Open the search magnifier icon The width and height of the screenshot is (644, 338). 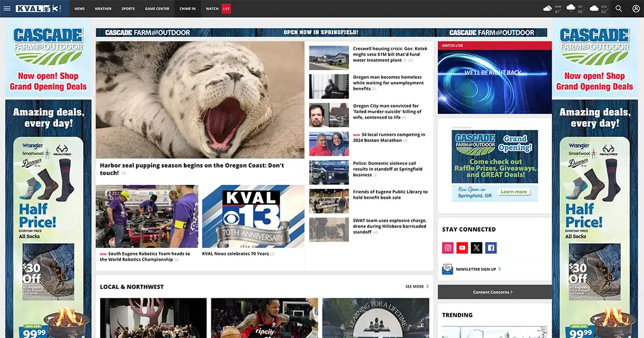pyautogui.click(x=619, y=8)
